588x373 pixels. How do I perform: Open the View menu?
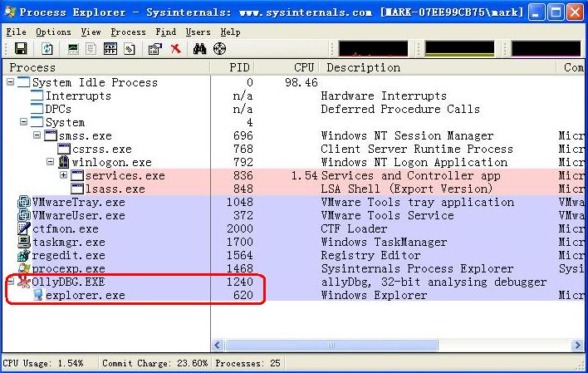[91, 32]
